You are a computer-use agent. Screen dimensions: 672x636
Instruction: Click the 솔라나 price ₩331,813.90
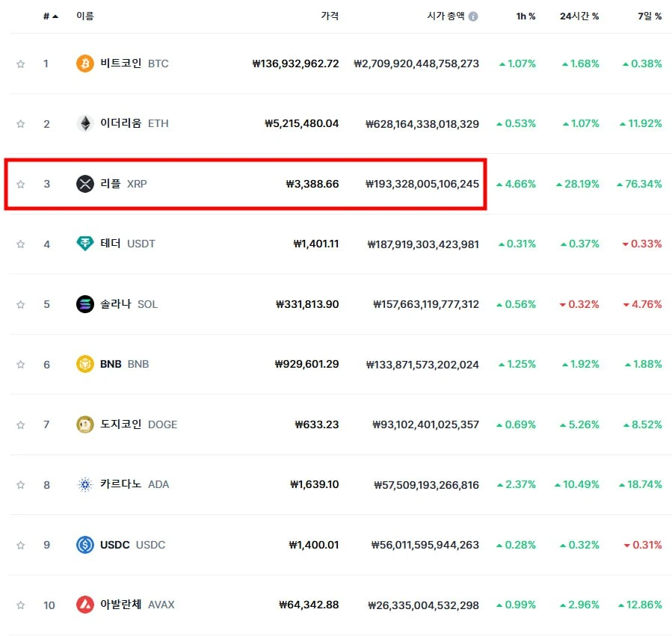[x=307, y=304]
